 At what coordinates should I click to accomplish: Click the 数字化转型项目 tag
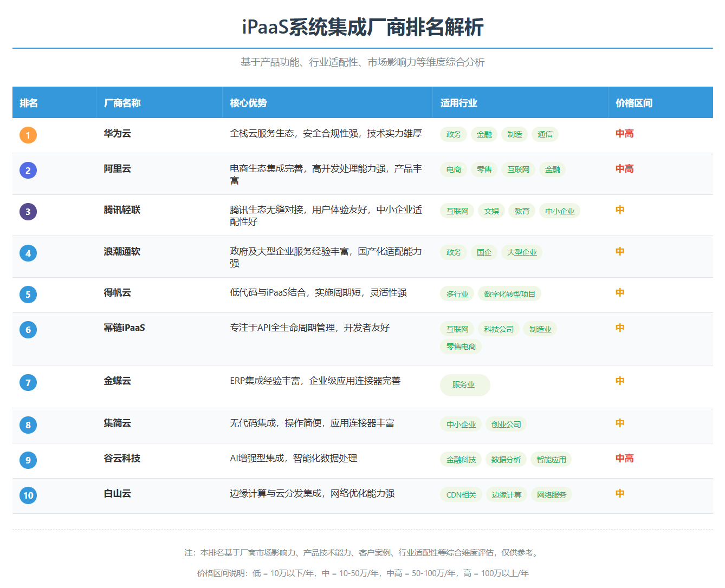(508, 293)
